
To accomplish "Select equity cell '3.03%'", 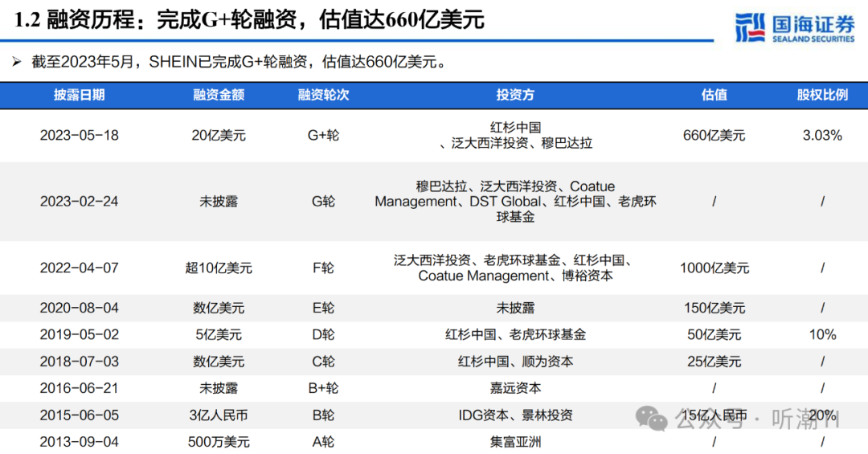I will [x=822, y=136].
